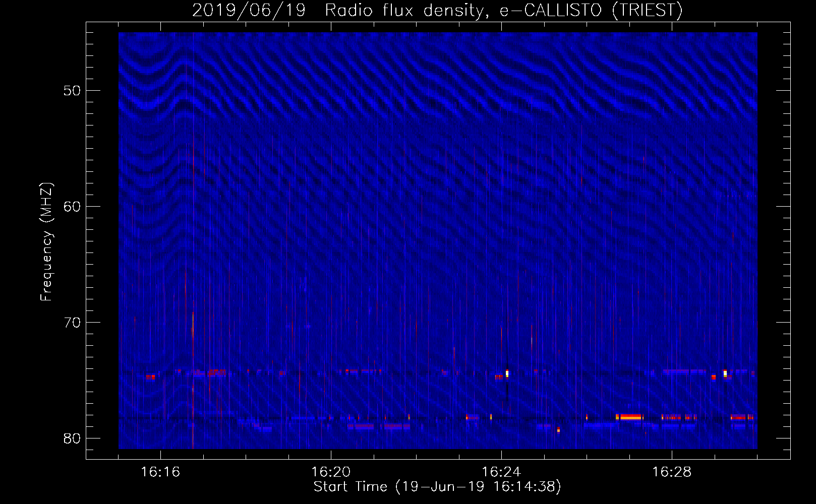Select the 70 MHz frequency tick label
Screen dimensions: 816x504
click(x=72, y=323)
